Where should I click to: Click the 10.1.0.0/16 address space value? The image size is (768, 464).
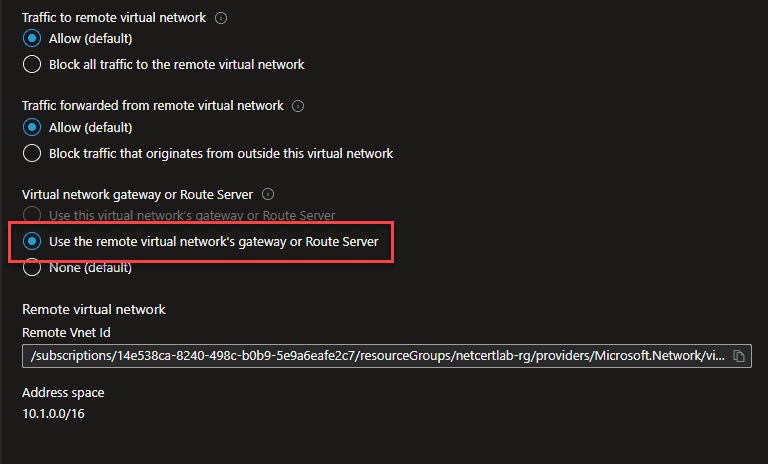click(53, 414)
